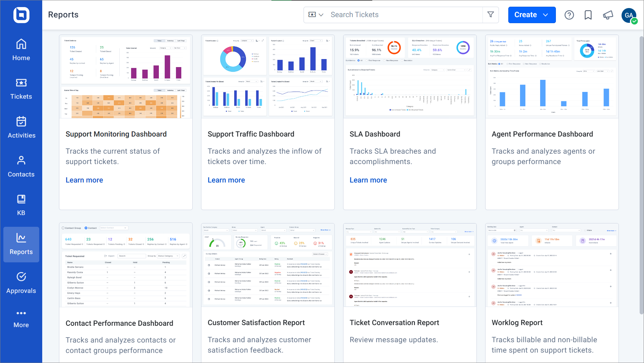Screen dimensions: 644x363
Task: Click the notifications megaphone icon
Action: point(607,15)
